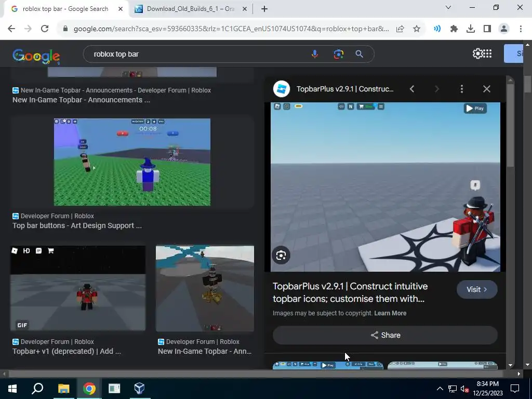Go to Google homepage via logo
Viewport: 532px width, 399px height.
36,56
